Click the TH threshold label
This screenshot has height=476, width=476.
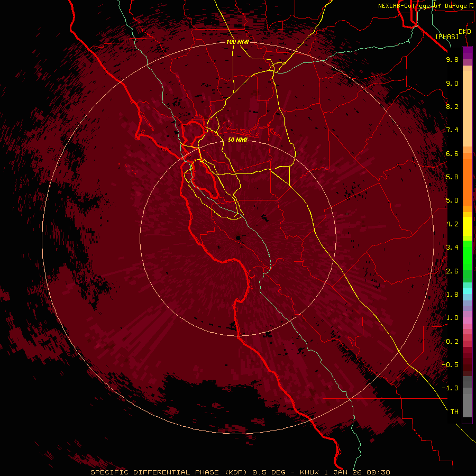coord(454,412)
